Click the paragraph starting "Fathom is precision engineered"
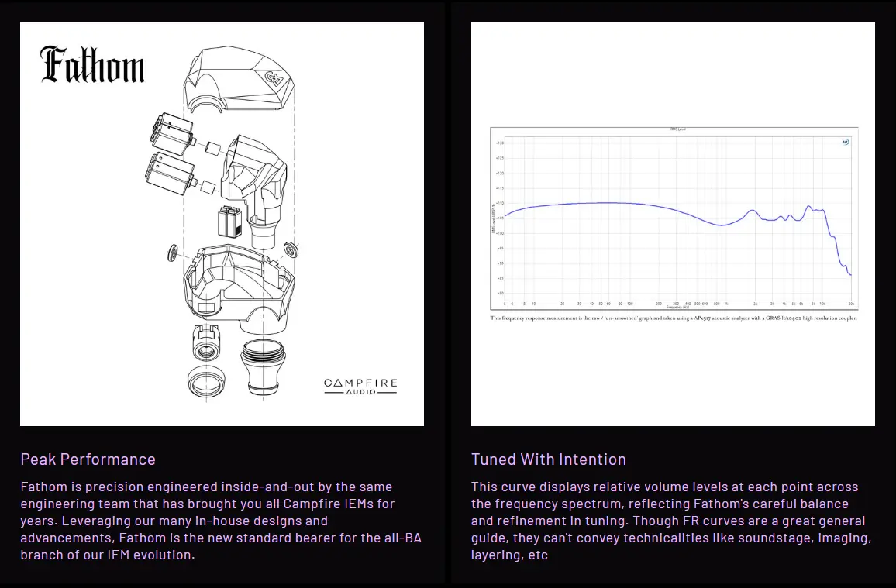 221,521
